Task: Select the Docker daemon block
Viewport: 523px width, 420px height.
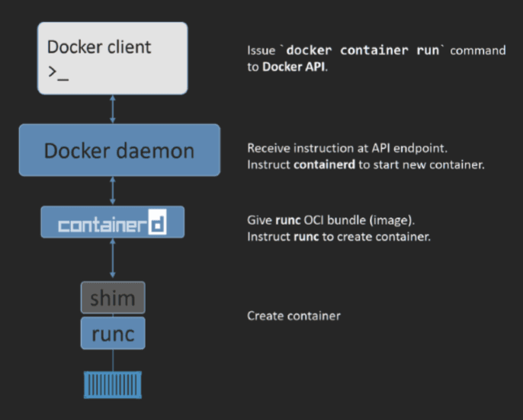Action: point(120,150)
